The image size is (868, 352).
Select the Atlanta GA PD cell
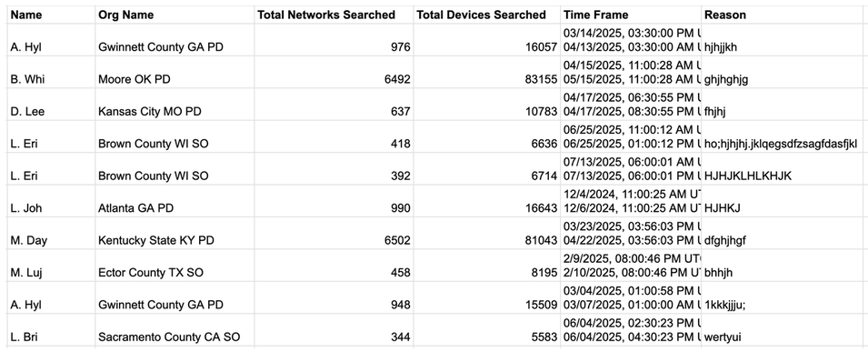(x=175, y=201)
